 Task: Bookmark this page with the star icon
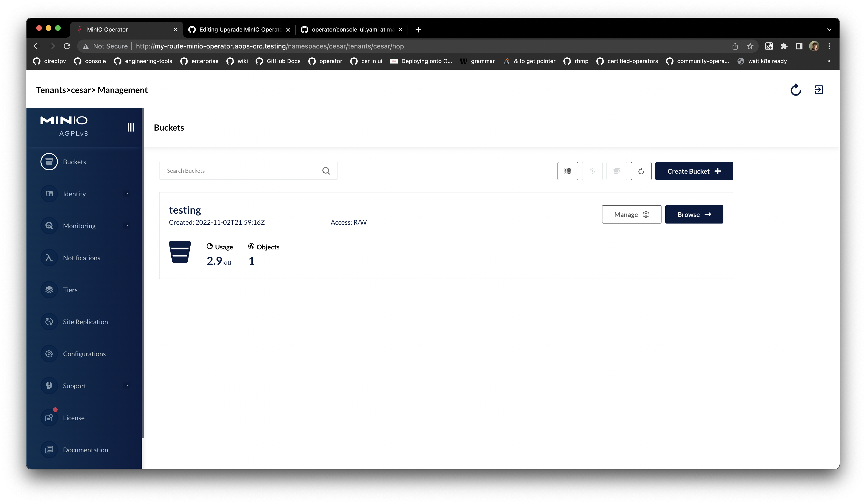point(750,46)
